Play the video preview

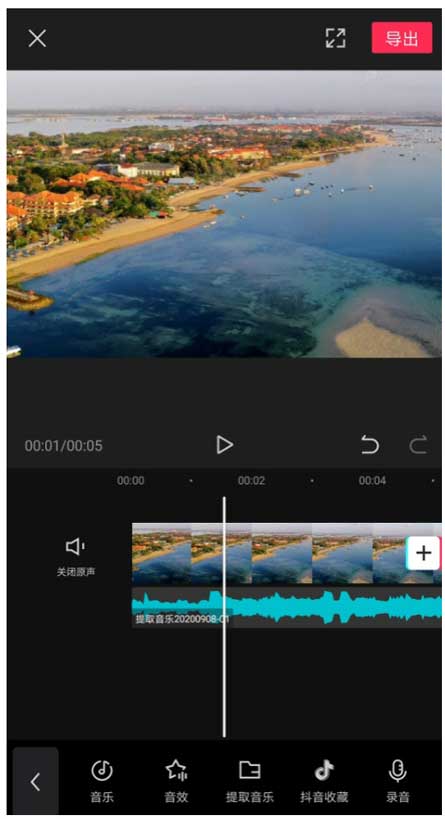pos(225,445)
